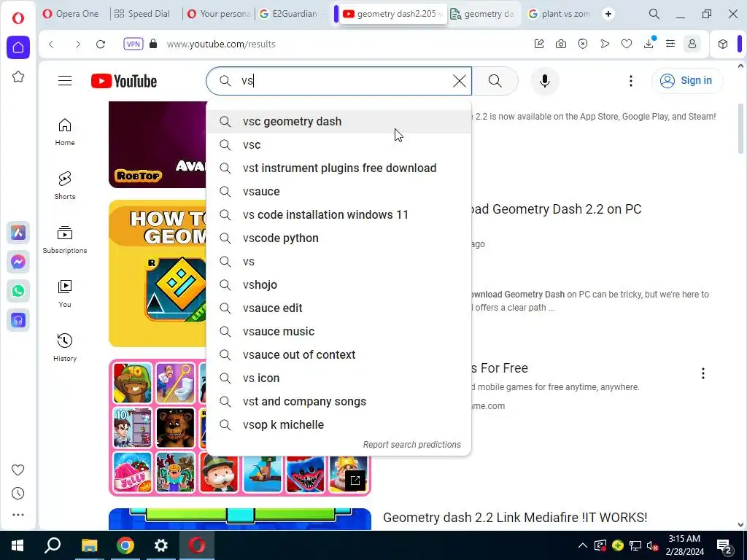Screen dimensions: 747x560
Task: Click Report search predictions link
Action: [412, 445]
